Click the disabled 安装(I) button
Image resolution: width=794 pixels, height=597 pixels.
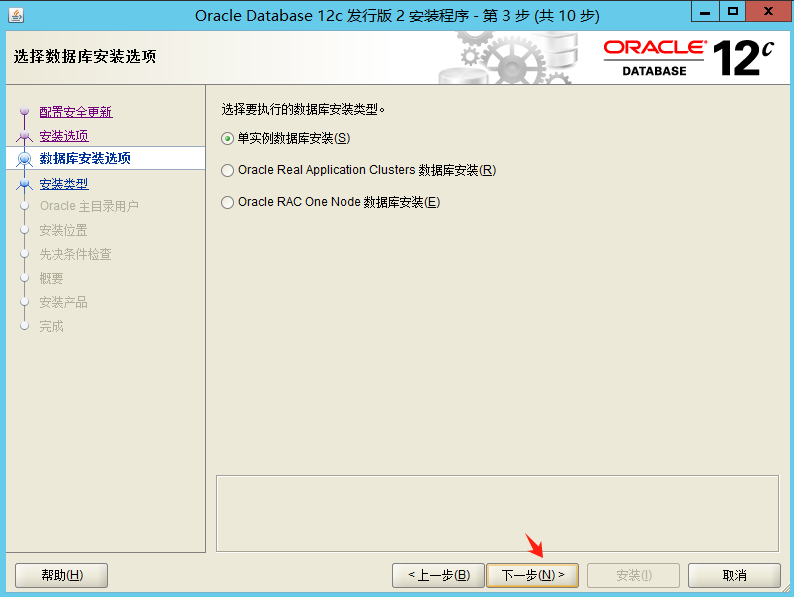633,575
